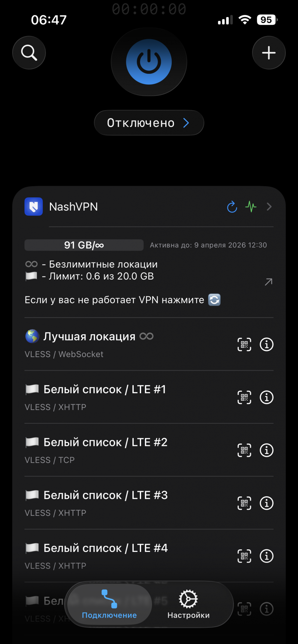The image size is (298, 644).
Task: Select the Лучшая локация server
Action: click(x=97, y=344)
